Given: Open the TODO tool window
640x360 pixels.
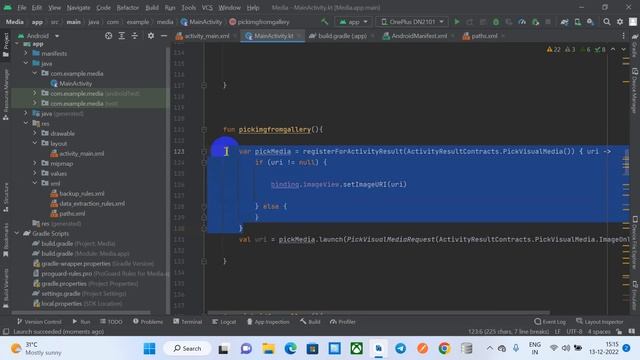Looking at the screenshot, I should pyautogui.click(x=111, y=322).
